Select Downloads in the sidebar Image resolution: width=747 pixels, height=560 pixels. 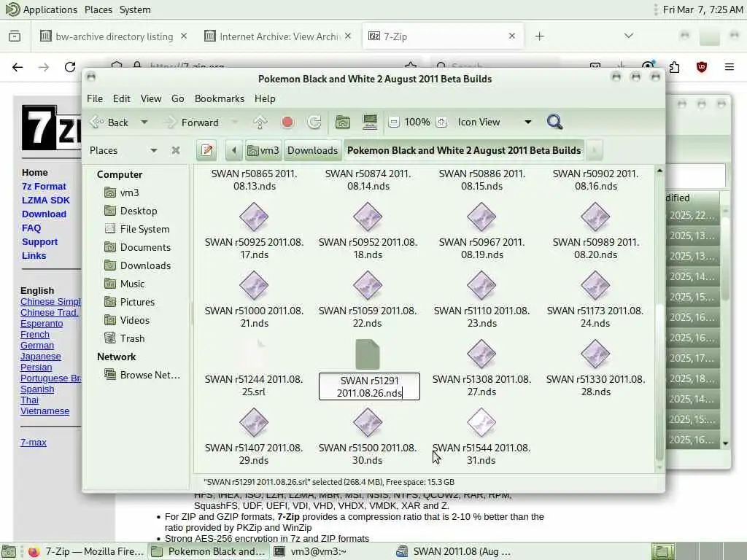coord(138,265)
